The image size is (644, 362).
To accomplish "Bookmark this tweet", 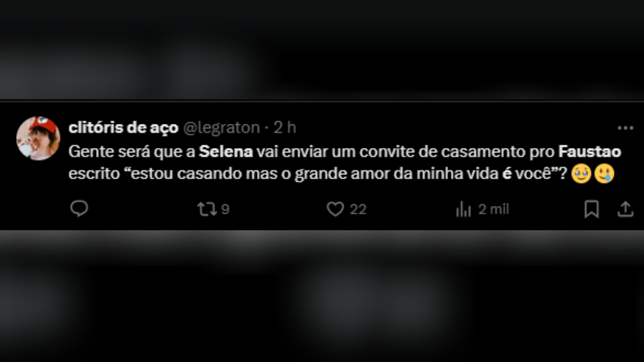I will coord(591,209).
